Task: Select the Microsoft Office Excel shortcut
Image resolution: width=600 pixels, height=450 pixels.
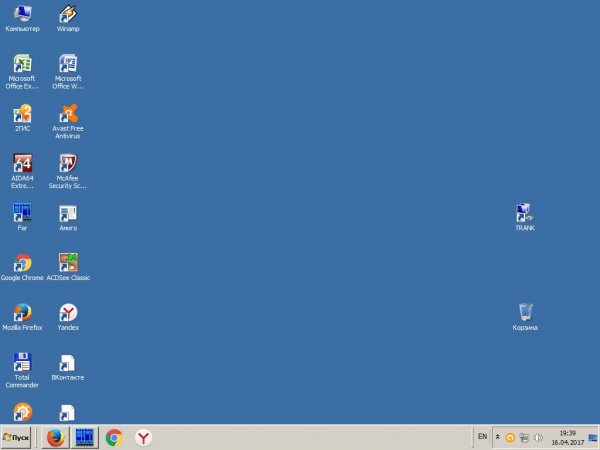Action: (x=22, y=64)
